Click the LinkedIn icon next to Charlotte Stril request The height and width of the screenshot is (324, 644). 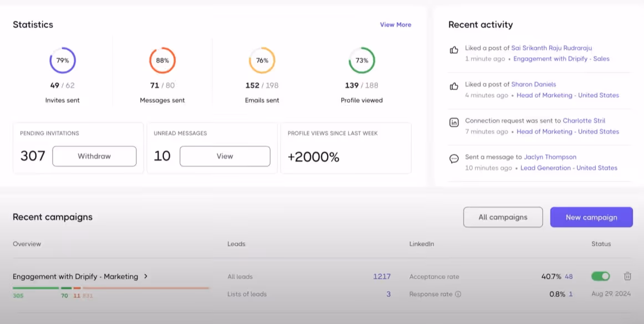454,123
